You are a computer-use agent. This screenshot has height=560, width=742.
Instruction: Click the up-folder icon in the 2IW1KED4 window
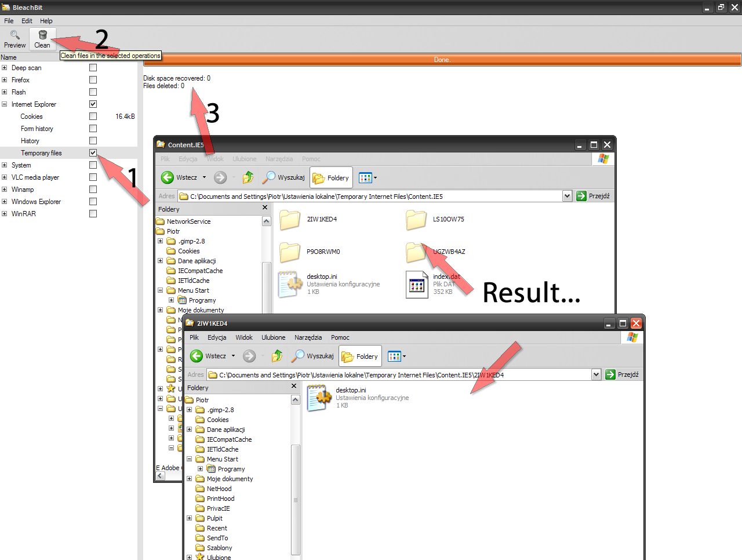277,356
